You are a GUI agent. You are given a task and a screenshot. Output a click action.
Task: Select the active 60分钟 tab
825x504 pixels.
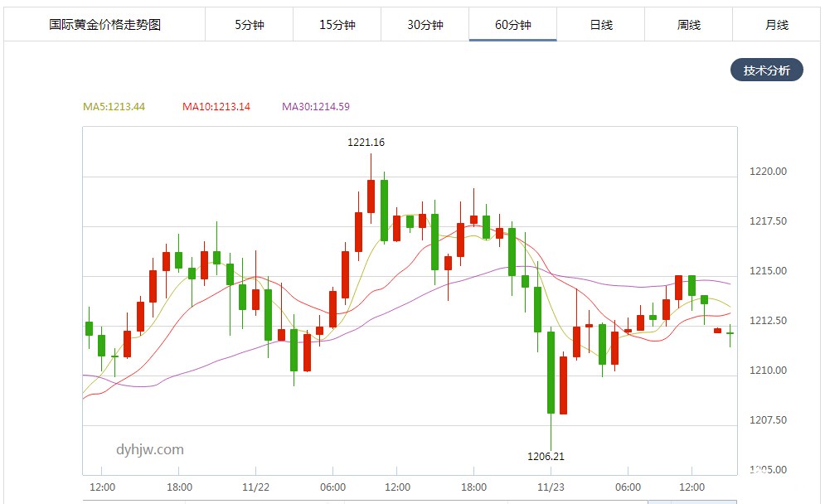pyautogui.click(x=512, y=25)
